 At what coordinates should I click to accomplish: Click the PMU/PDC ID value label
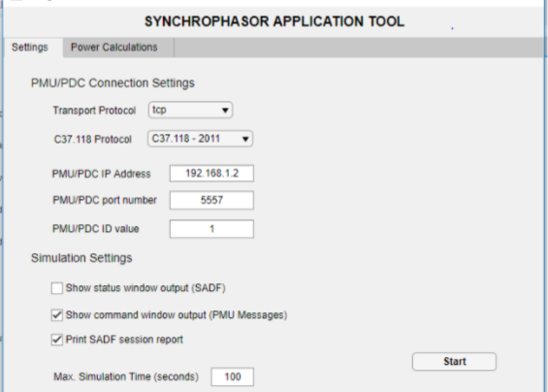(x=96, y=229)
